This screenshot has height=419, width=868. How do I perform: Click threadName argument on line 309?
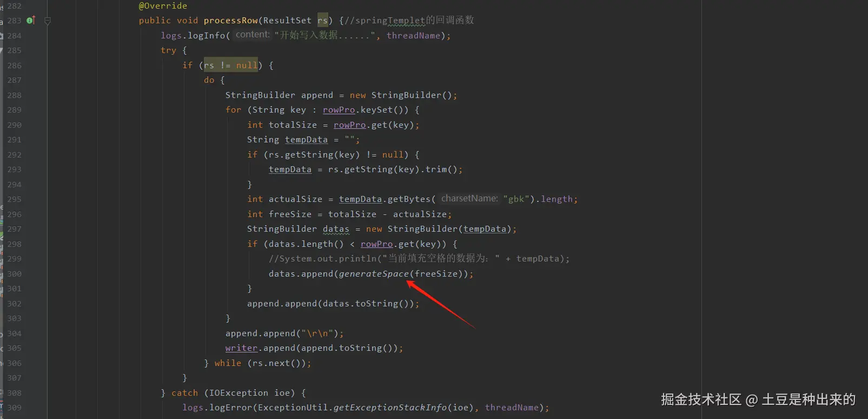[x=512, y=408]
